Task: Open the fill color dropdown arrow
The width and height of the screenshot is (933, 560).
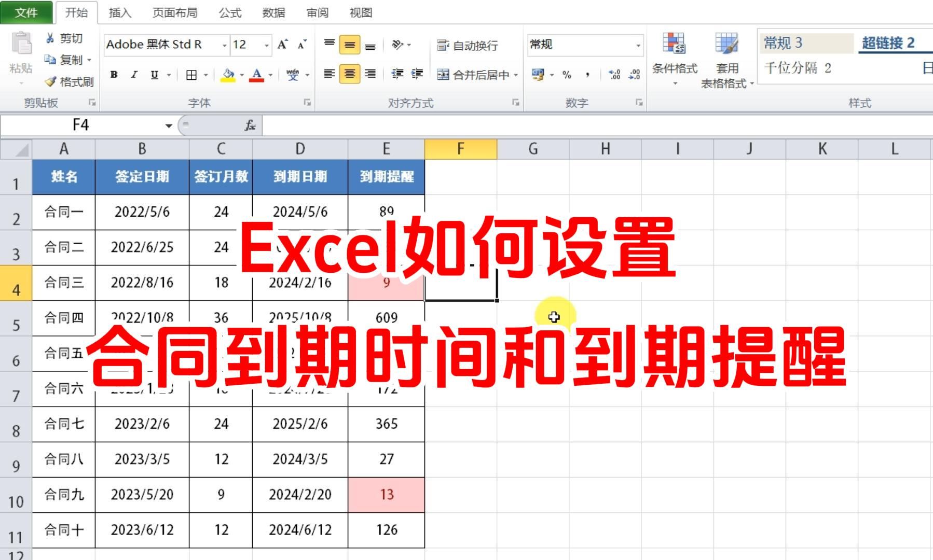Action: (242, 75)
